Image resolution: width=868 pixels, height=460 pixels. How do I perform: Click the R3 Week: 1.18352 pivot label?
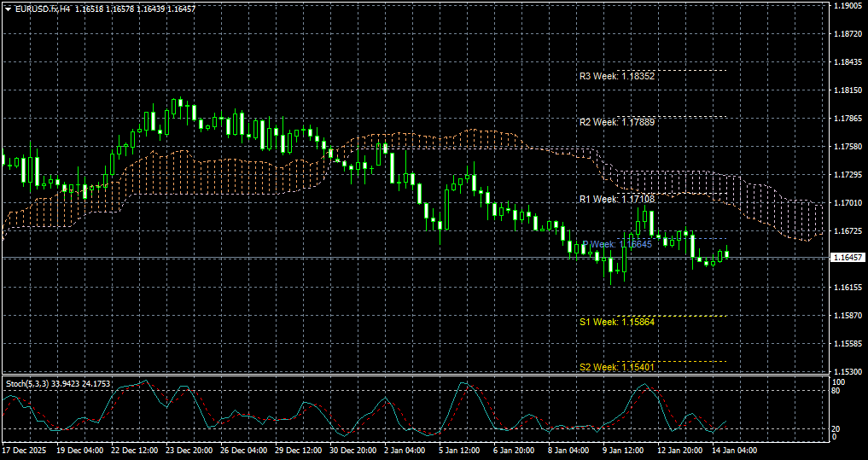617,77
